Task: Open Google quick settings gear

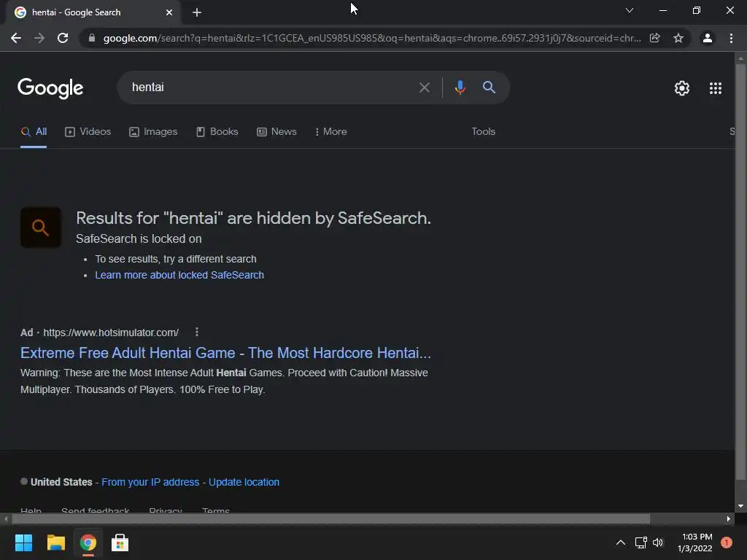Action: [x=682, y=88]
